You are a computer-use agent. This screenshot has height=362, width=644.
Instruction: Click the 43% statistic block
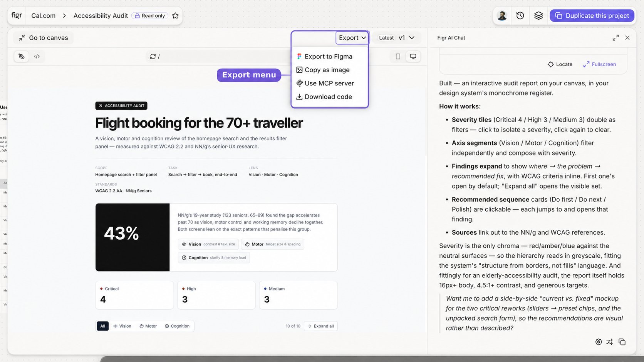[132, 237]
